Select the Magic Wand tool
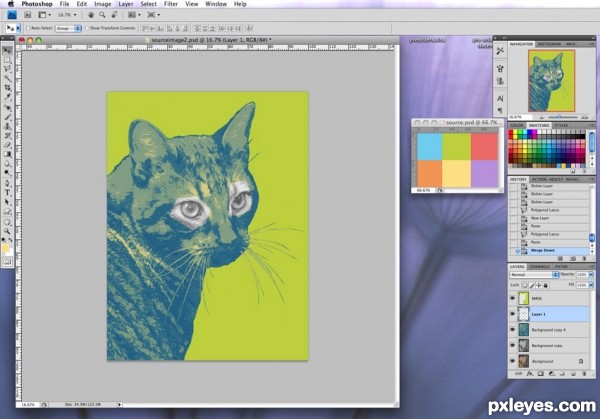This screenshot has height=419, width=600. (7, 78)
